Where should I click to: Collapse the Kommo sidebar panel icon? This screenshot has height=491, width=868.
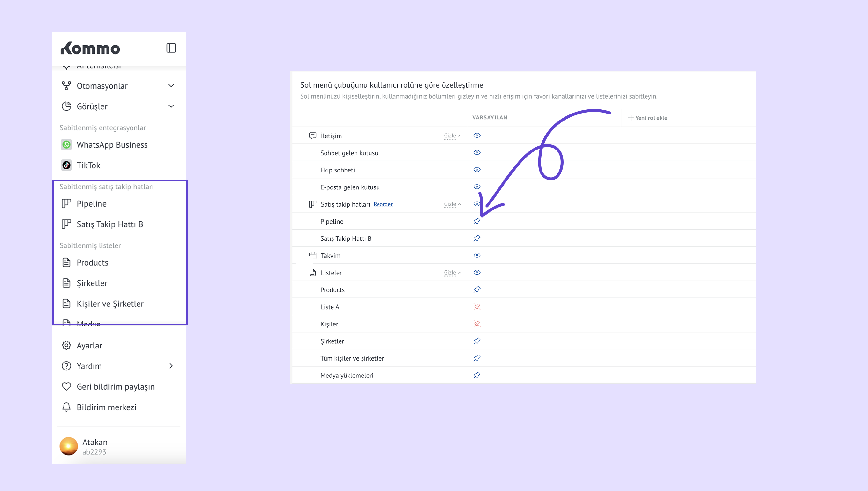point(171,48)
